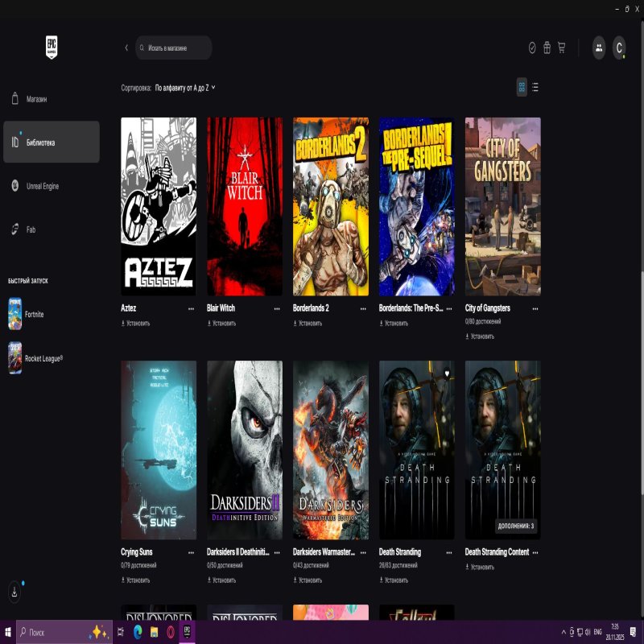Expand the sort order dropdown
The width and height of the screenshot is (644, 644).
tap(186, 87)
